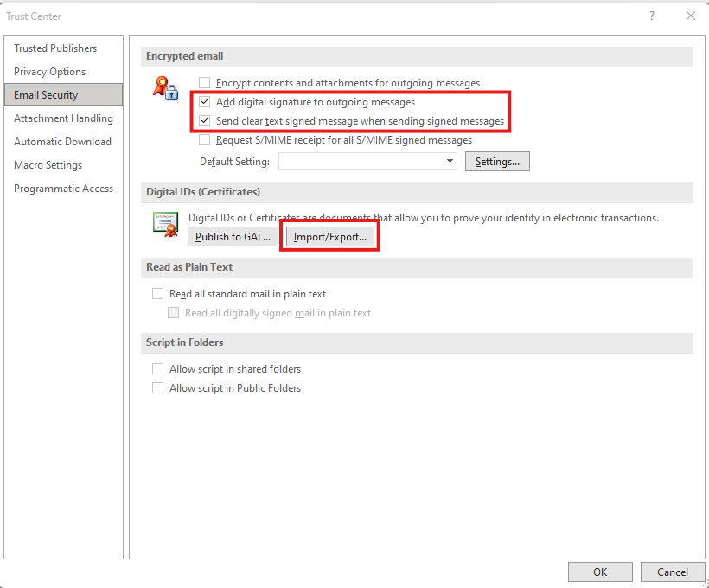Close the Trust Center dialog window
Viewport: 709px width, 588px height.
coord(690,16)
